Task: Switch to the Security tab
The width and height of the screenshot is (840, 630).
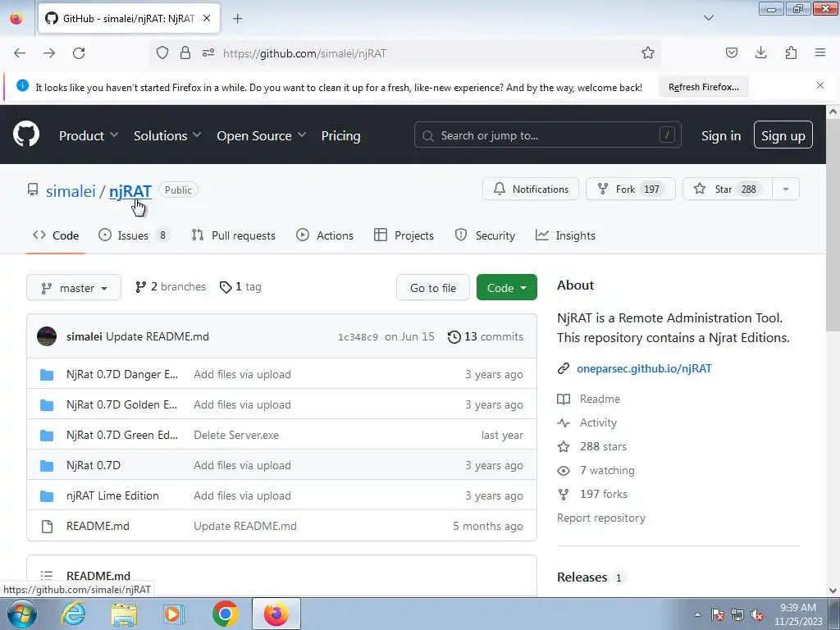Action: click(x=485, y=235)
